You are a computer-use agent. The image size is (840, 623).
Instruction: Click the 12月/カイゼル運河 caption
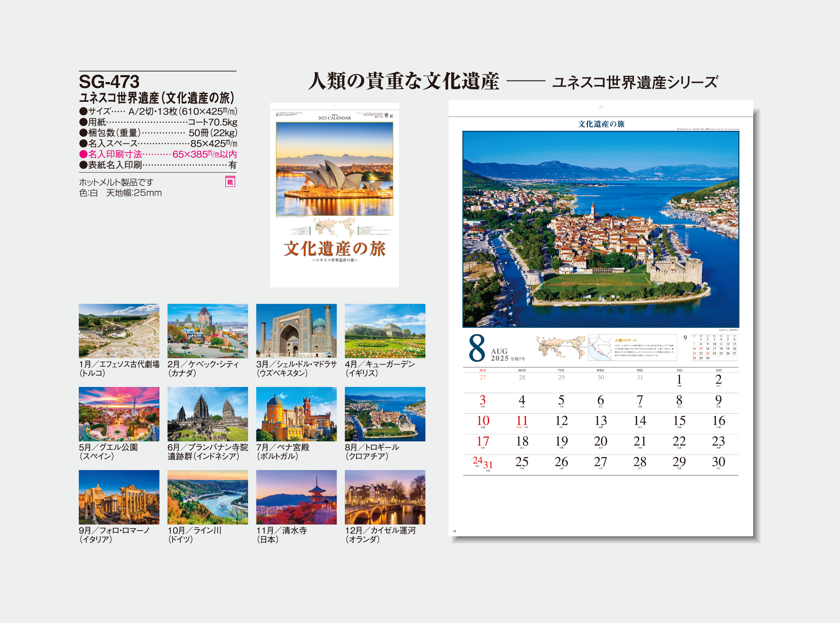pyautogui.click(x=380, y=535)
